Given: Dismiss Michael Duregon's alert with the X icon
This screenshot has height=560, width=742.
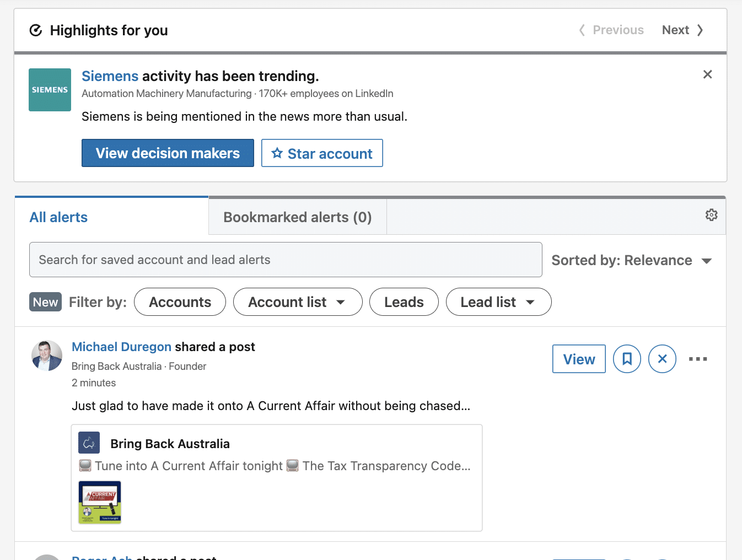Looking at the screenshot, I should click(x=662, y=359).
